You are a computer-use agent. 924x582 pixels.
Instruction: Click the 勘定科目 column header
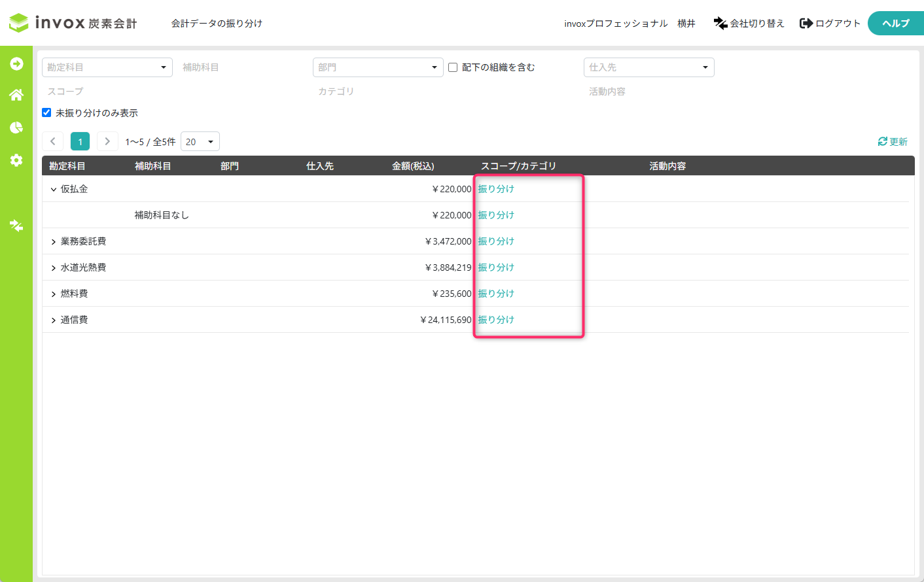67,166
